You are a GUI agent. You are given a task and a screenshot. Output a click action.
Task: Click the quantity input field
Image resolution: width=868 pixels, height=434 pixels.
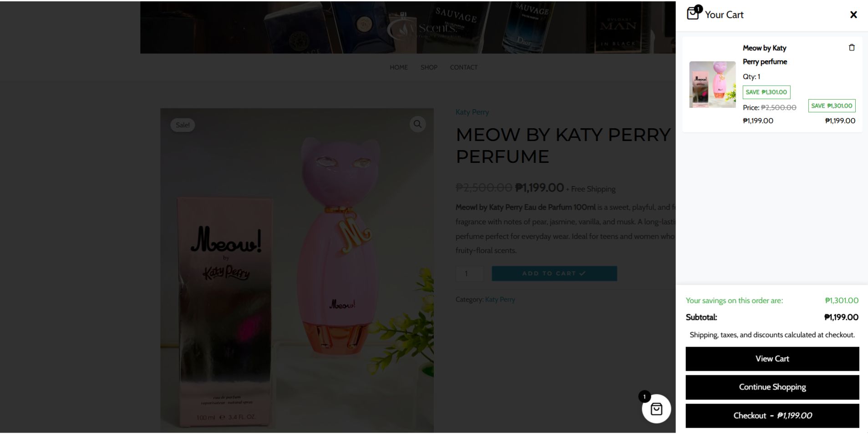(469, 273)
